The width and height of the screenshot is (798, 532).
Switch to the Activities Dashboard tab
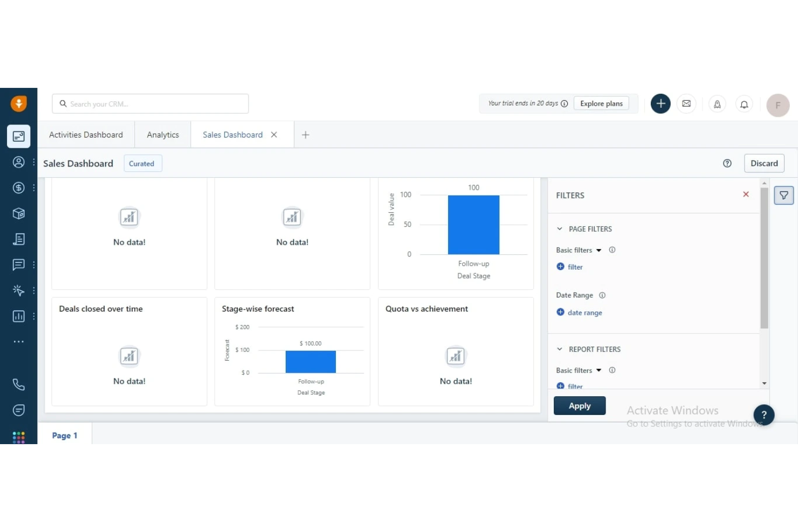coord(86,134)
